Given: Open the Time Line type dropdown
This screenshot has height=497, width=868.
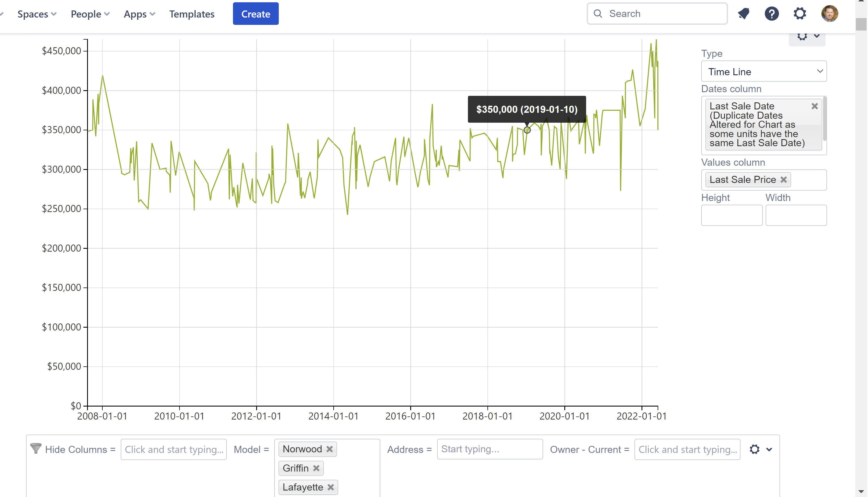Looking at the screenshot, I should click(x=764, y=71).
